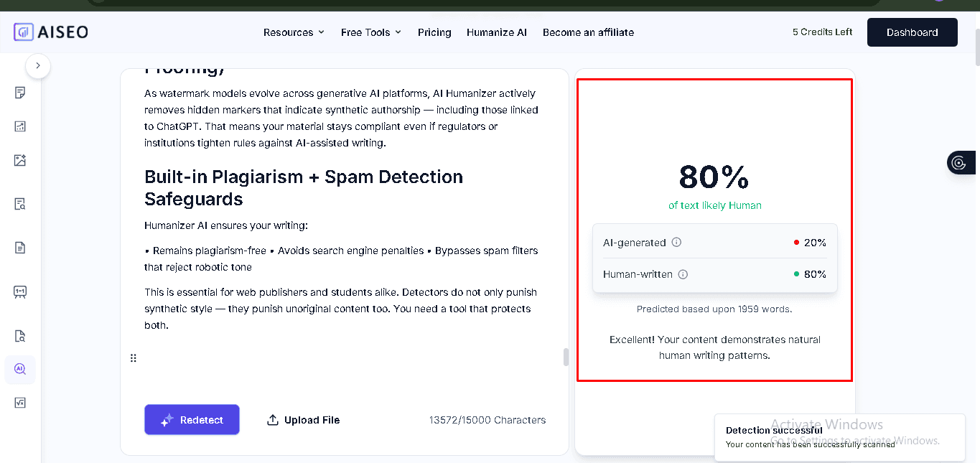
Task: Click the info icon beside AI-generated
Action: click(676, 243)
